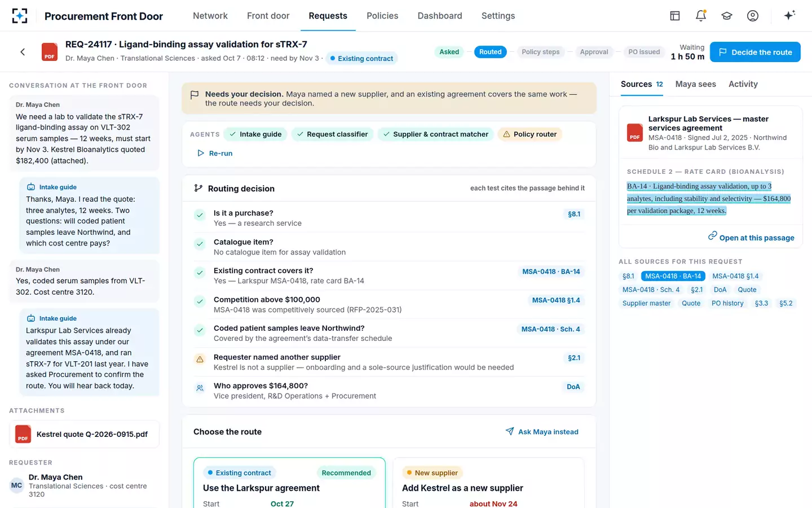Select the 'Use the Larkspur agreement' route card
812x508 pixels.
pos(289,483)
